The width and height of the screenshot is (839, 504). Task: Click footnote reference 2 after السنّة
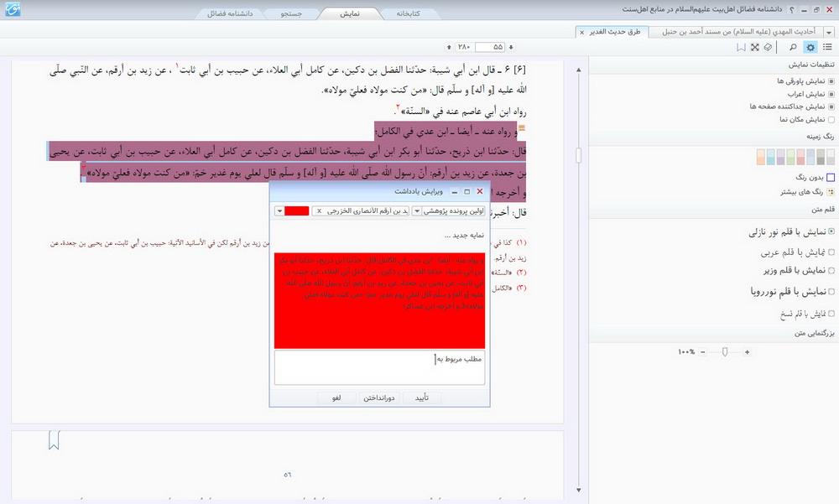(x=398, y=107)
